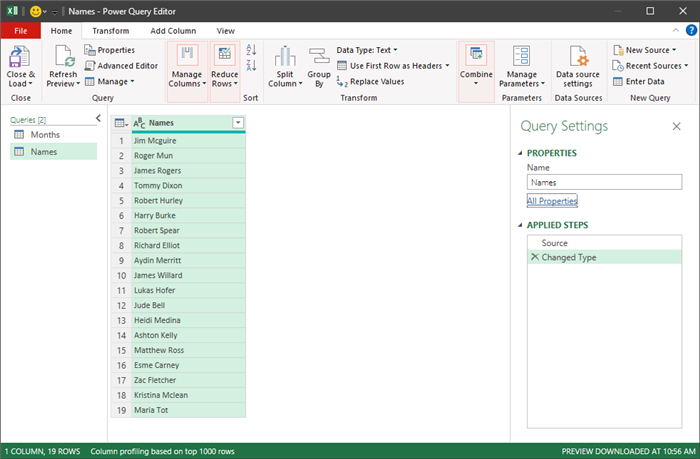Sort ascending using the A-Z icon
This screenshot has height=459, width=700.
tap(251, 50)
